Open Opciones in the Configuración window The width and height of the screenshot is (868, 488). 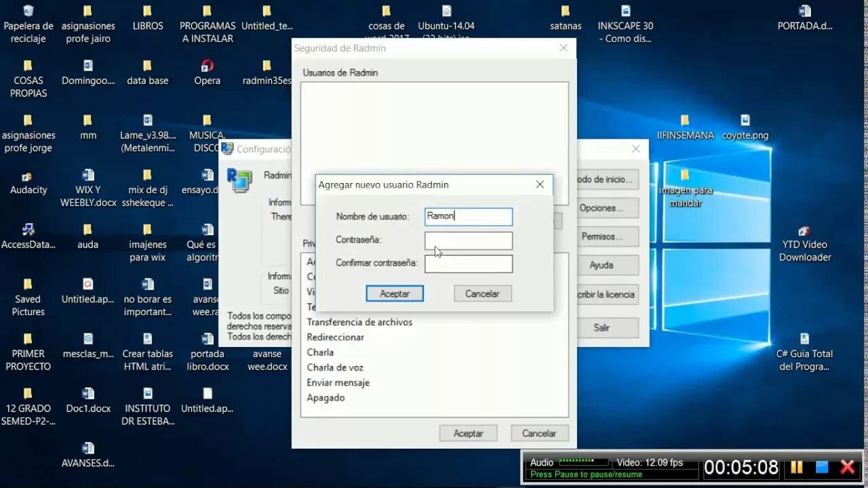[x=608, y=208]
